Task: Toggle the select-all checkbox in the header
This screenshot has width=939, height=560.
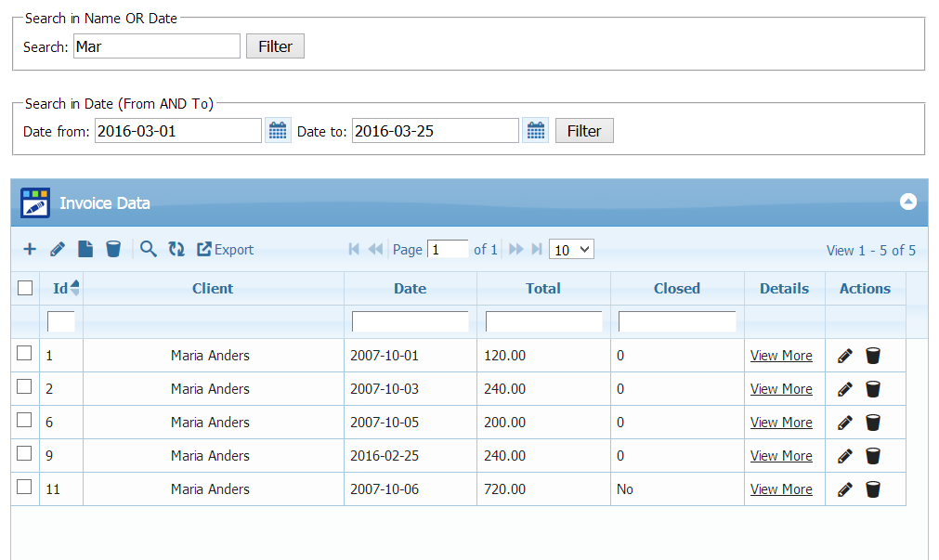Action: pos(25,288)
